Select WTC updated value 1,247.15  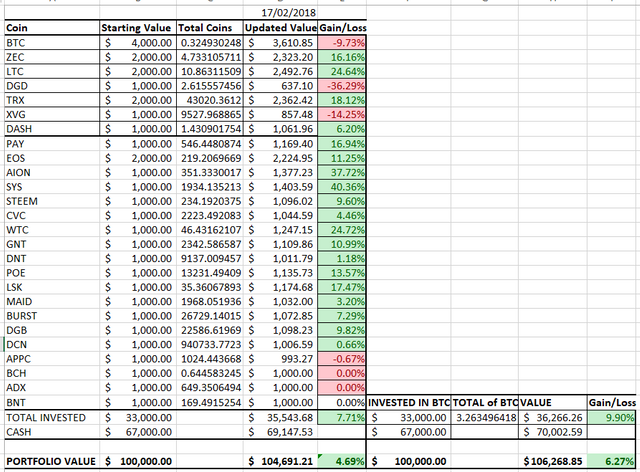tap(280, 230)
